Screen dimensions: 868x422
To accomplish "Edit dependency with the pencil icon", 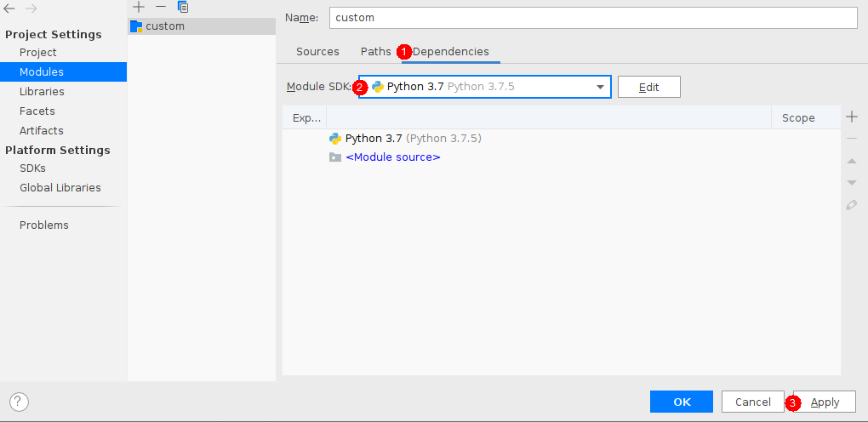I will click(852, 205).
